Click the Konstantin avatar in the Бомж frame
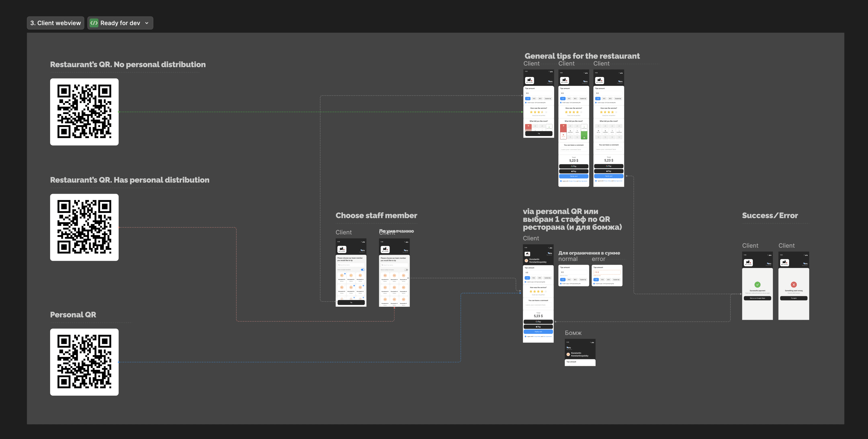 [568, 354]
